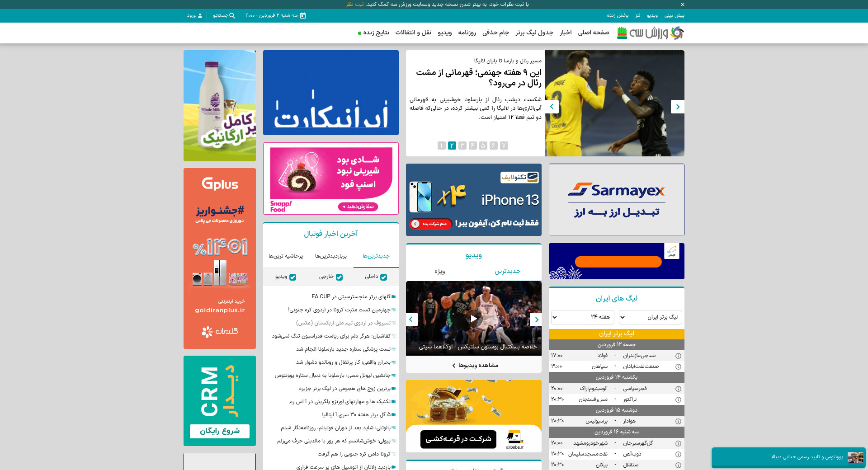
Task: Open روزنامه menu item
Action: (x=467, y=33)
